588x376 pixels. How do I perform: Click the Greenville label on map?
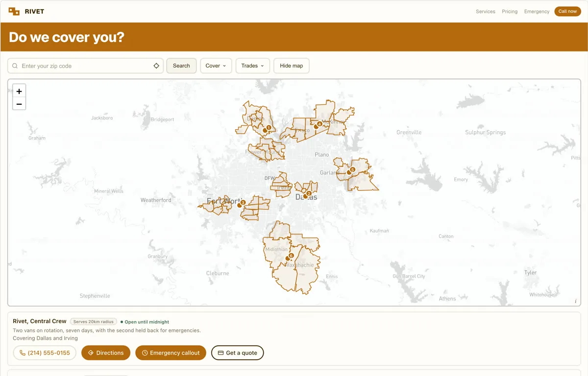coord(409,132)
